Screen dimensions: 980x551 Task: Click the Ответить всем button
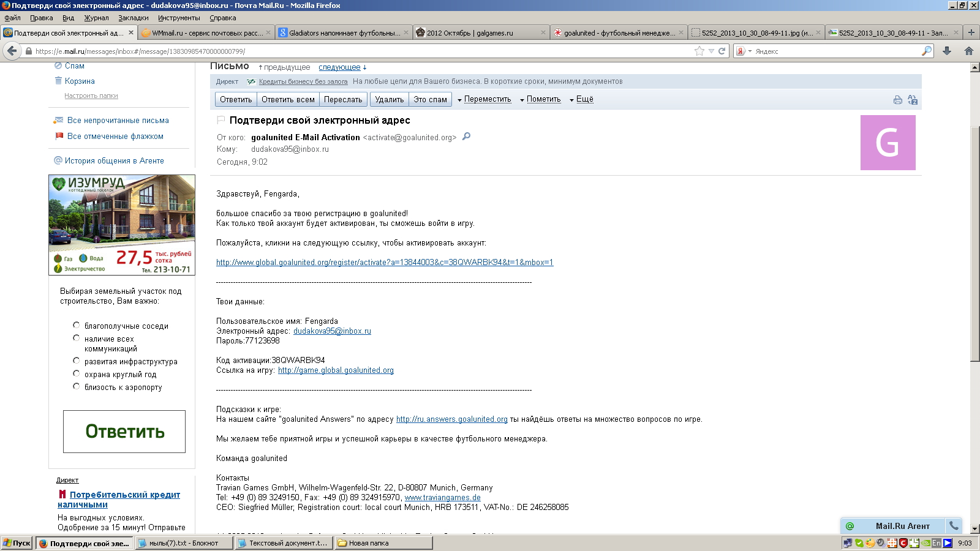[x=288, y=99]
